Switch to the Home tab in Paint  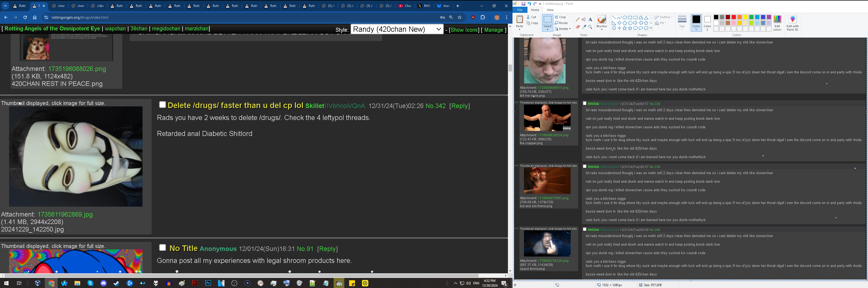click(535, 10)
